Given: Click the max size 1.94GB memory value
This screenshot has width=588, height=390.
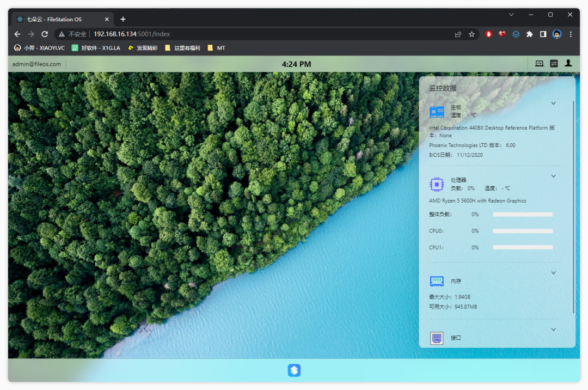Looking at the screenshot, I should (462, 297).
